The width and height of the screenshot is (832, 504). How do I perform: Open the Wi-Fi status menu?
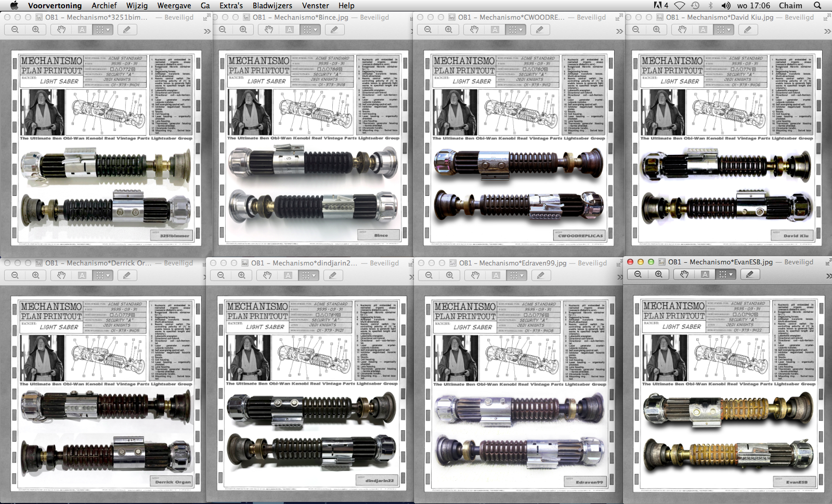point(680,6)
